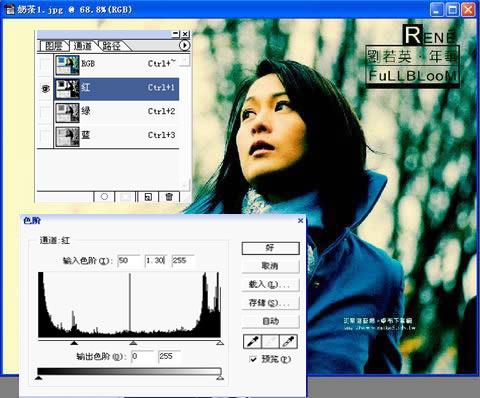Show the Blue channel visibility box
Image resolution: width=480 pixels, height=398 pixels.
point(46,136)
